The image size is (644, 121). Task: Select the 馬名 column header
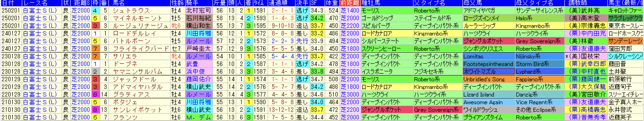coord(119,3)
